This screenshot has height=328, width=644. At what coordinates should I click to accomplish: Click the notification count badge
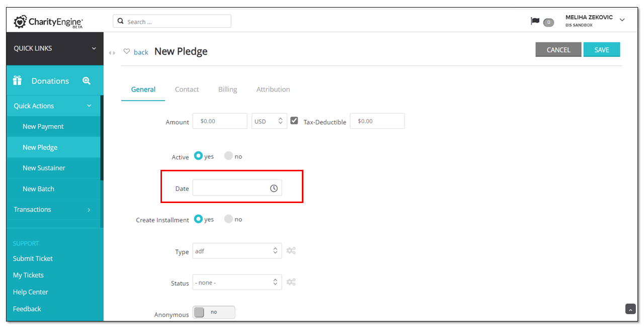(548, 22)
